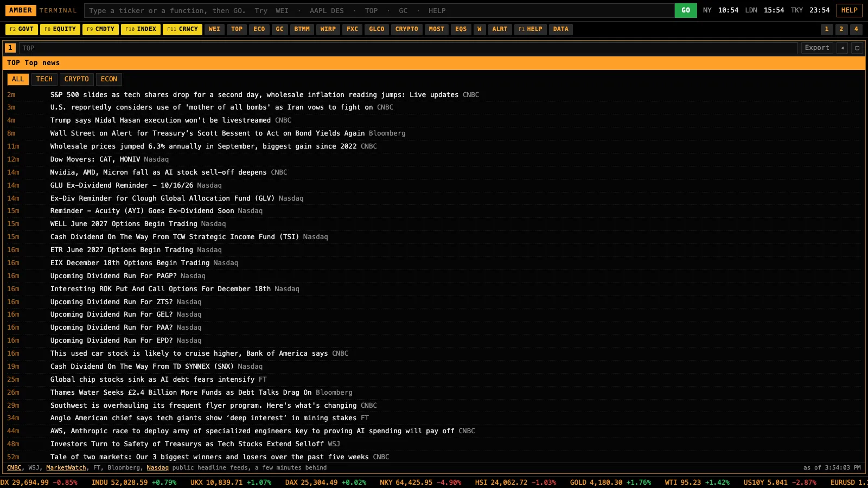Open headline 'Global chip stocks sink as AI debt fears intensify'
The width and height of the screenshot is (868, 488).
point(152,380)
